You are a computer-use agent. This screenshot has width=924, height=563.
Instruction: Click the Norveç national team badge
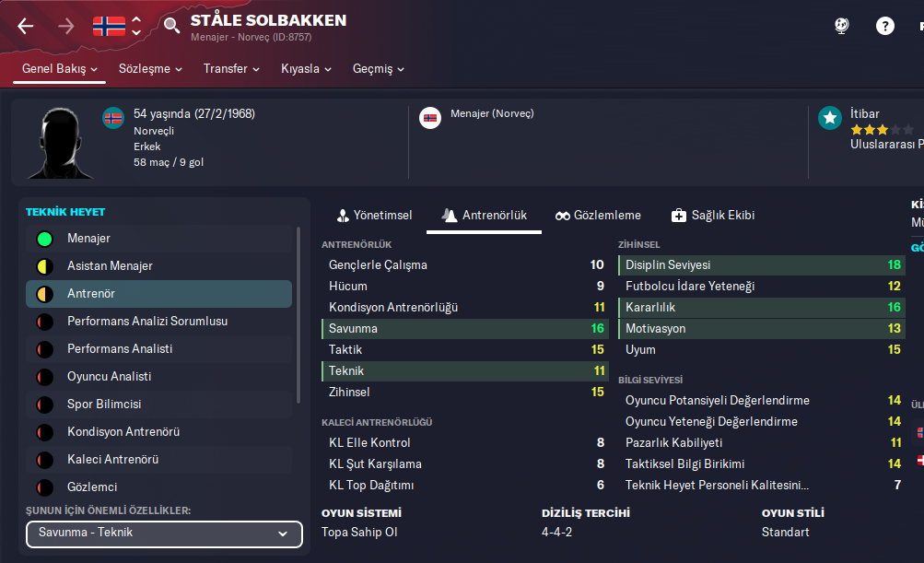[429, 117]
